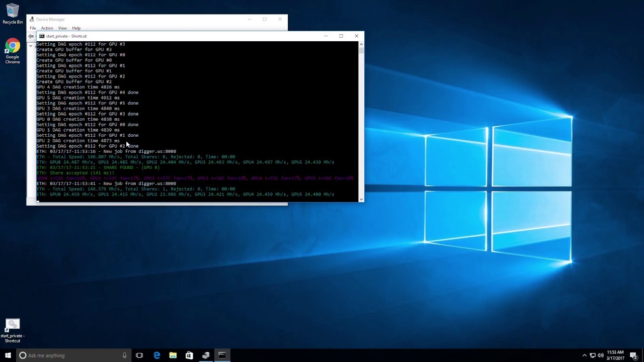Click the Back arrow in Device Manager toolbar

(31, 36)
